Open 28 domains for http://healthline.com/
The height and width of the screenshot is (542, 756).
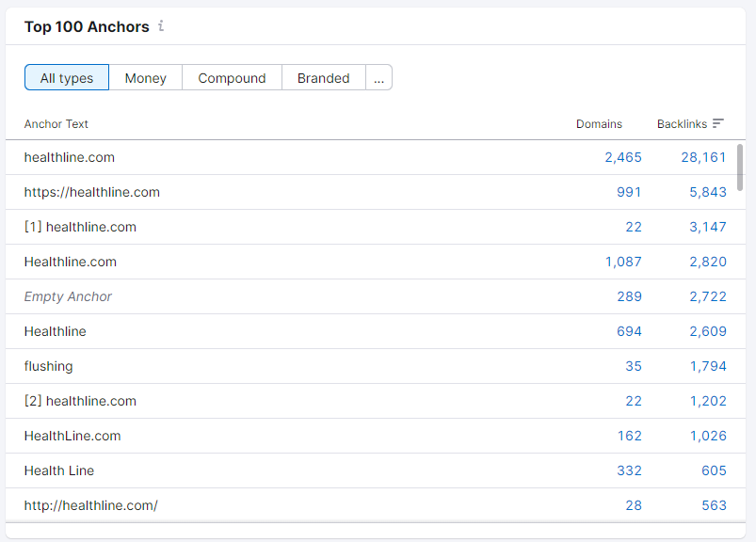click(x=634, y=505)
